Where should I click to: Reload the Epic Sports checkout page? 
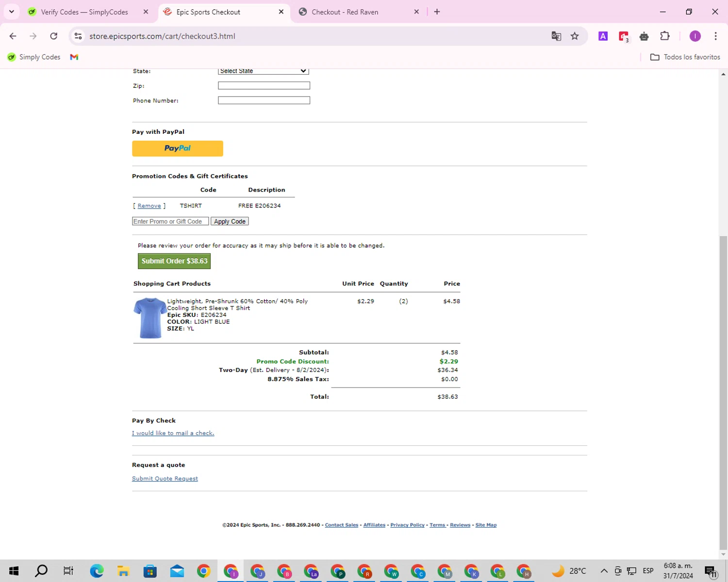tap(54, 36)
